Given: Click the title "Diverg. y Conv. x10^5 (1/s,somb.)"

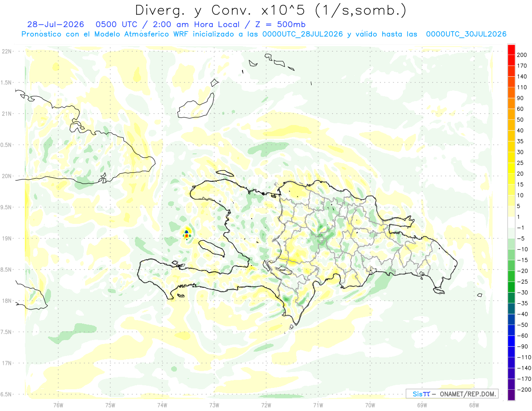Looking at the screenshot, I should tap(271, 10).
